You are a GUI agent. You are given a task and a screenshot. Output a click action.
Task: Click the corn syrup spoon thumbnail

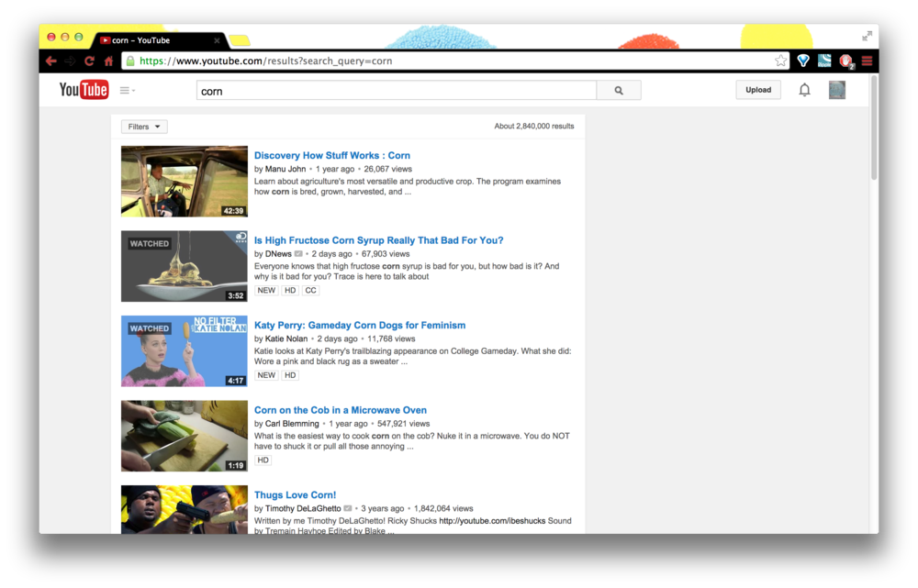point(185,266)
